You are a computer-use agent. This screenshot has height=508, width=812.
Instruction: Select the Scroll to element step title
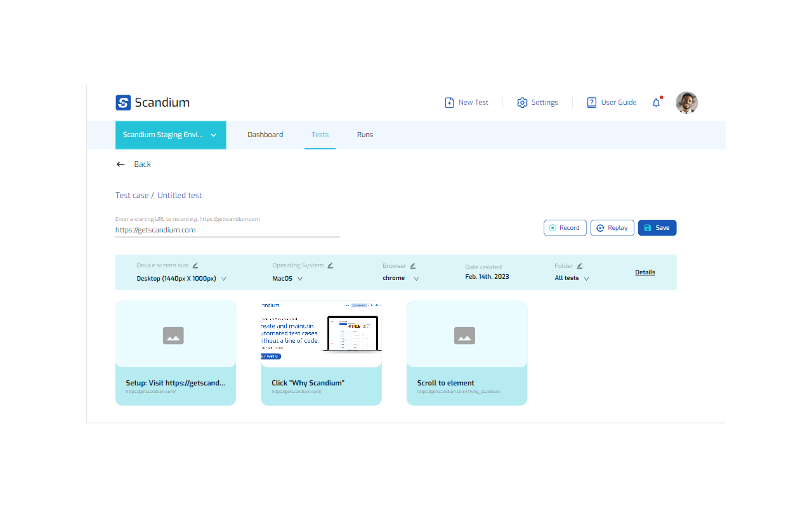446,383
